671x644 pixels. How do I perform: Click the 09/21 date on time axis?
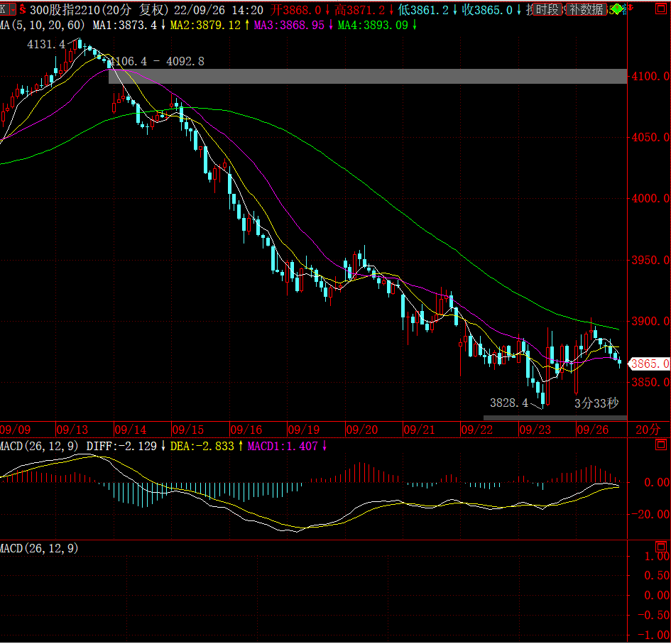point(420,430)
